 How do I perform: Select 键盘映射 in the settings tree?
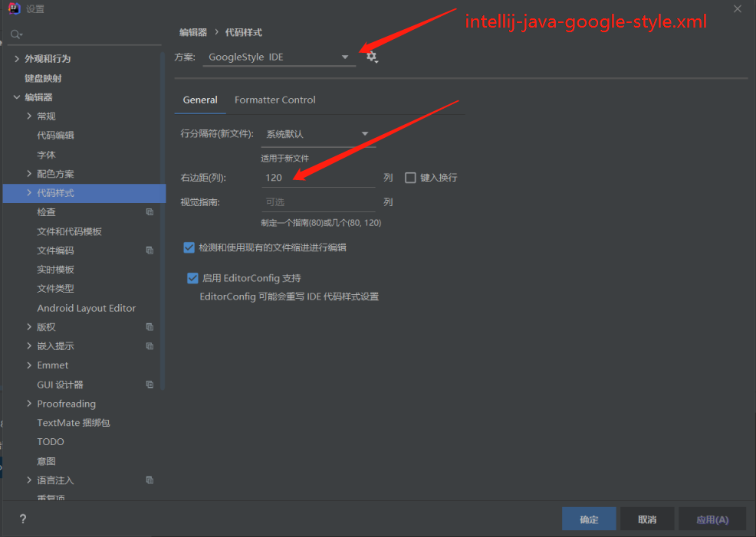tap(43, 78)
